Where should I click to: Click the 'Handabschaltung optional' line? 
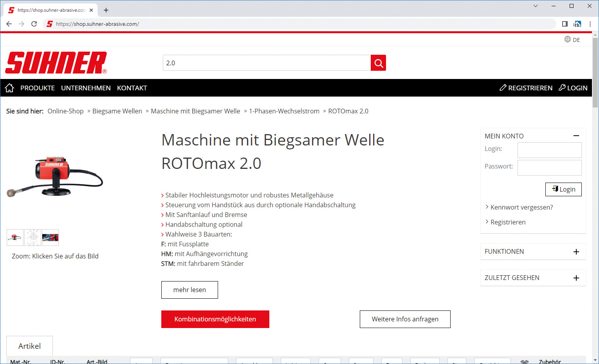point(204,224)
